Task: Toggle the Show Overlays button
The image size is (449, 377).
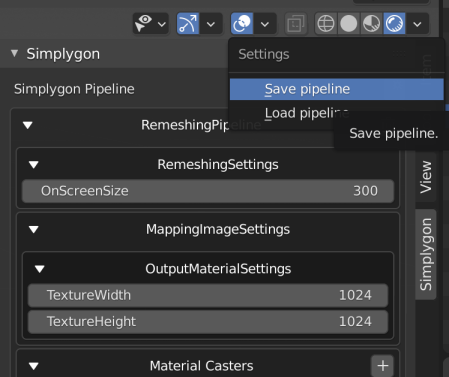Action: point(242,23)
